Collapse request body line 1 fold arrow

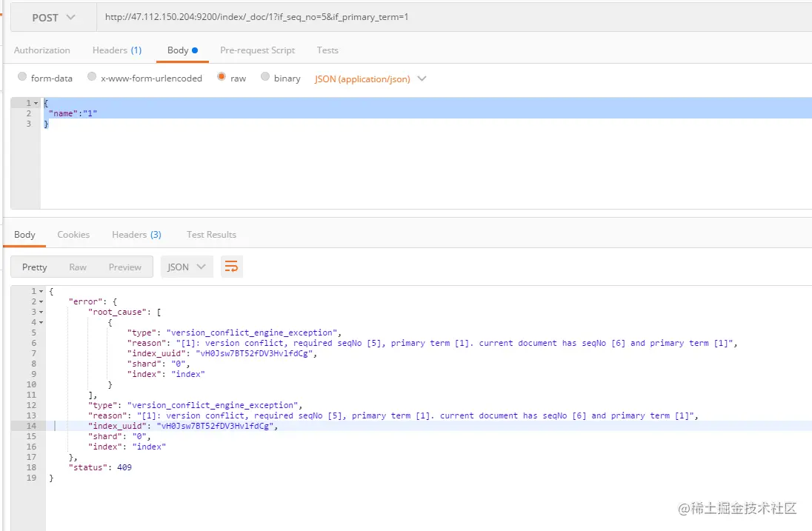pos(36,103)
